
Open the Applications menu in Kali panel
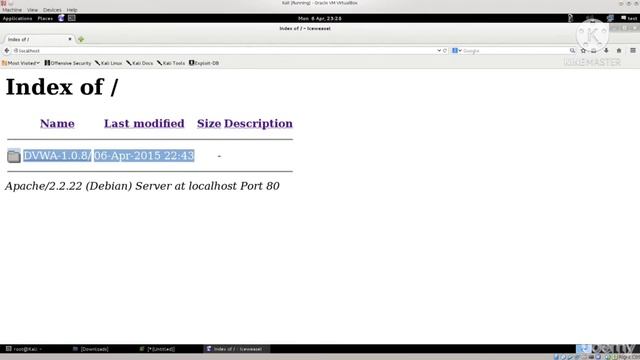coord(17,18)
